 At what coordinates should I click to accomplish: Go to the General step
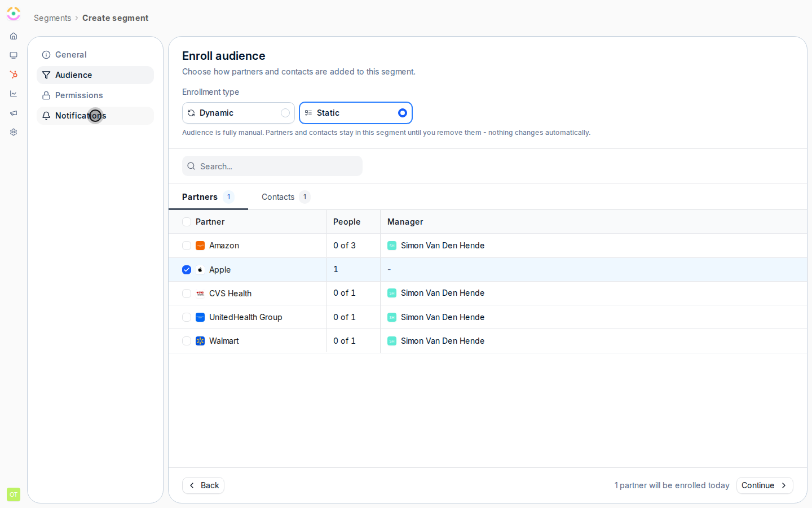[x=95, y=55]
